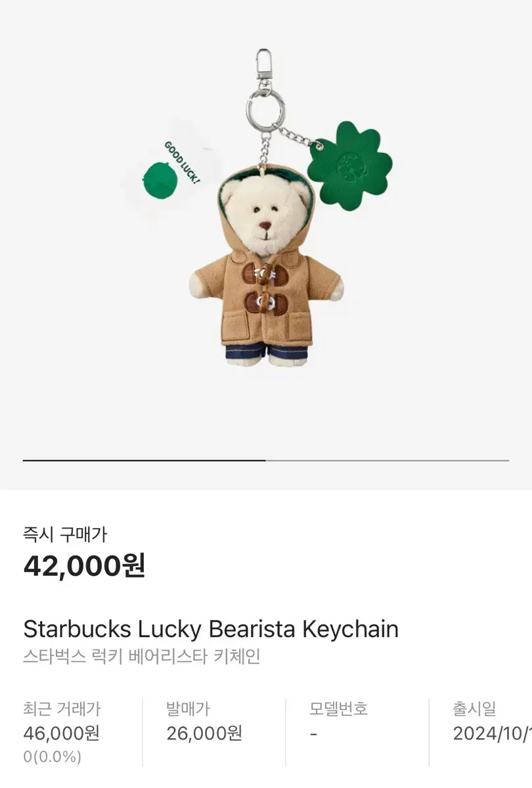
Task: Select the 발매가 column header
Action: click(188, 709)
